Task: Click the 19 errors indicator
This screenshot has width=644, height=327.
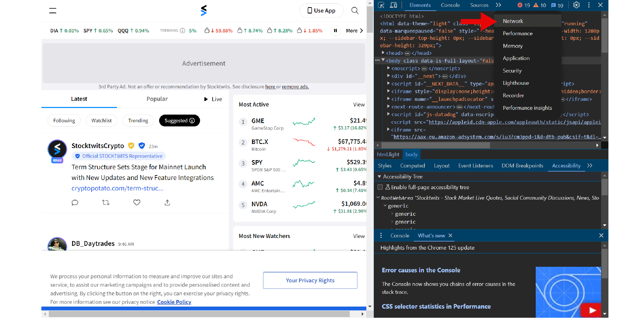Action: [523, 5]
